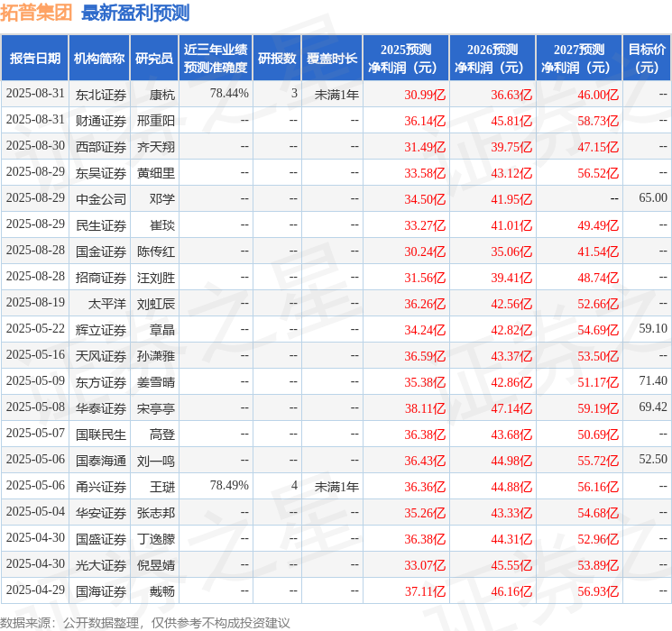Click analyst name 康杭

pyautogui.click(x=162, y=95)
